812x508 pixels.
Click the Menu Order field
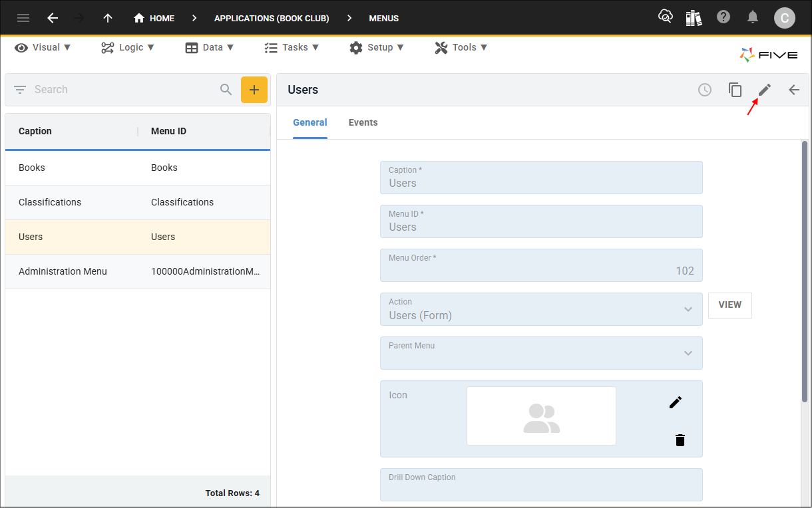[541, 265]
